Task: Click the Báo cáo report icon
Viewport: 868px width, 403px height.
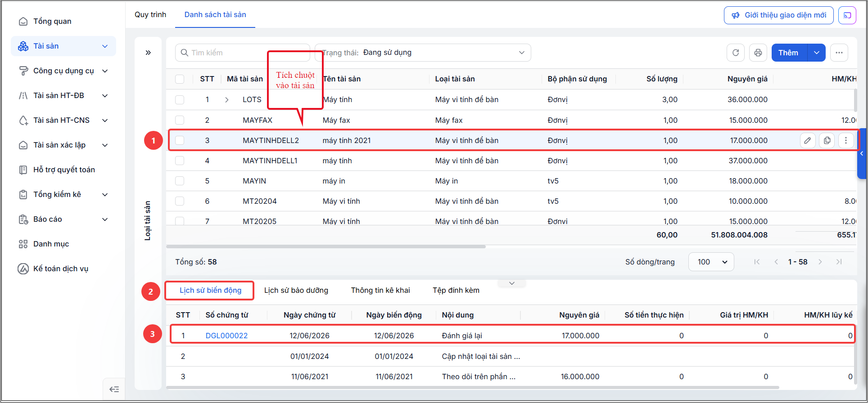Action: coord(23,219)
